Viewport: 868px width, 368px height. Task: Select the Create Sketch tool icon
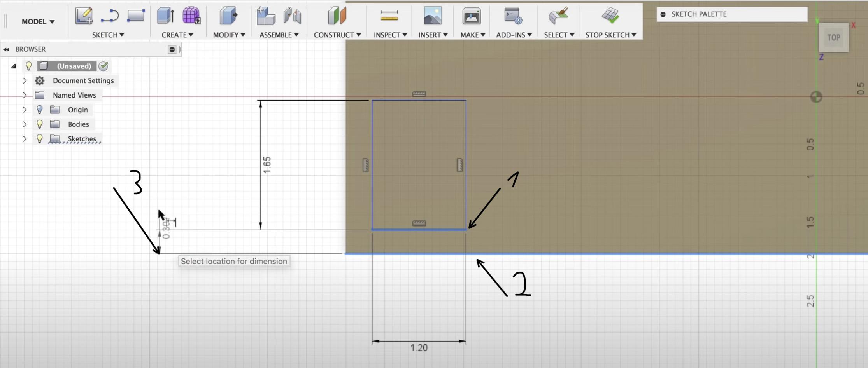[84, 16]
